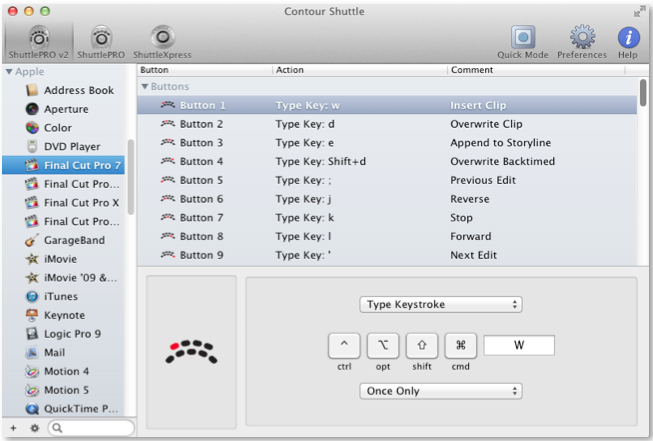Select Final Cut Pro 7 entry
Screen dimensions: 653x441
(x=64, y=165)
